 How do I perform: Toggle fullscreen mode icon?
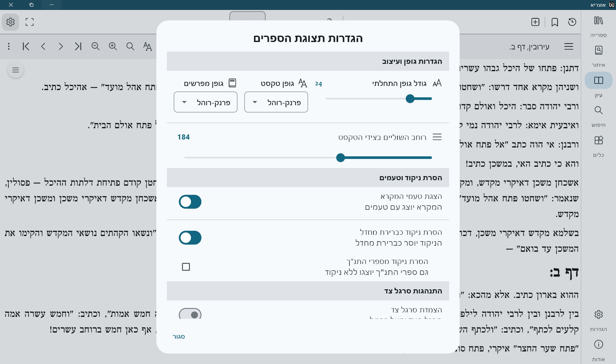(30, 22)
